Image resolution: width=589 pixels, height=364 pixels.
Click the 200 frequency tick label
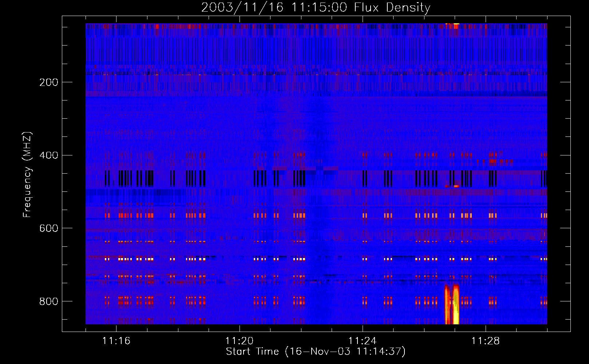pos(49,82)
